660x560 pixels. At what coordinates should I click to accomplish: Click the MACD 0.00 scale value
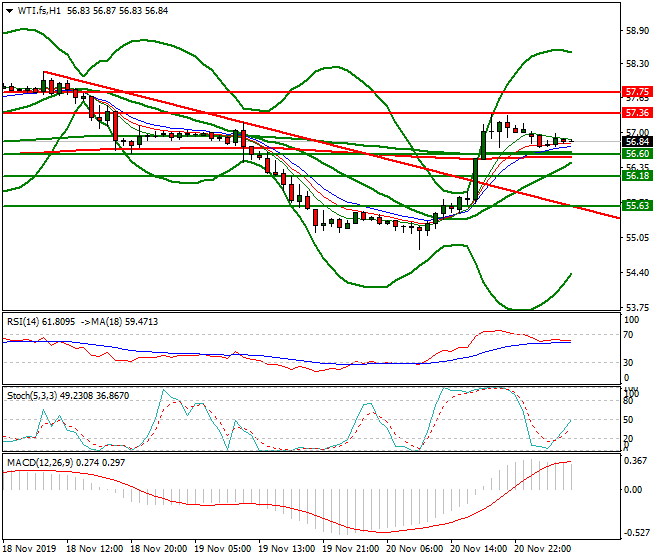coord(633,490)
